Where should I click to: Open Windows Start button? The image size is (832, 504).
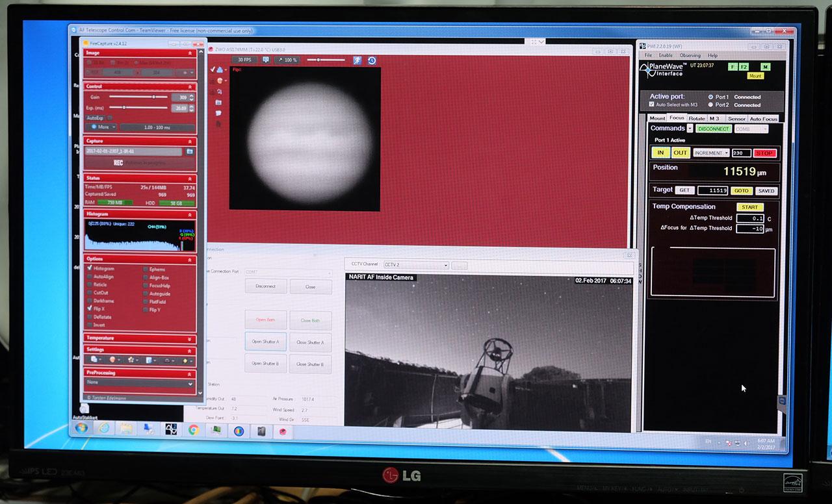tap(81, 429)
